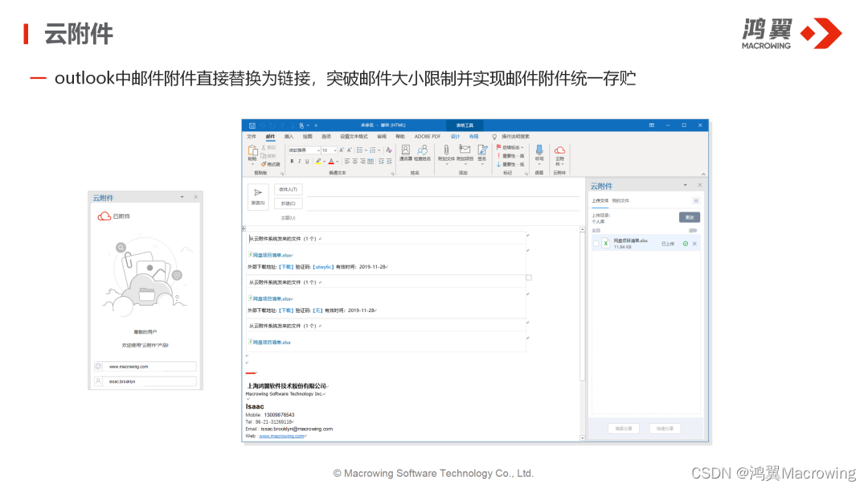
Task: Switch to the Options (选项) ribbon tab
Action: pos(326,136)
